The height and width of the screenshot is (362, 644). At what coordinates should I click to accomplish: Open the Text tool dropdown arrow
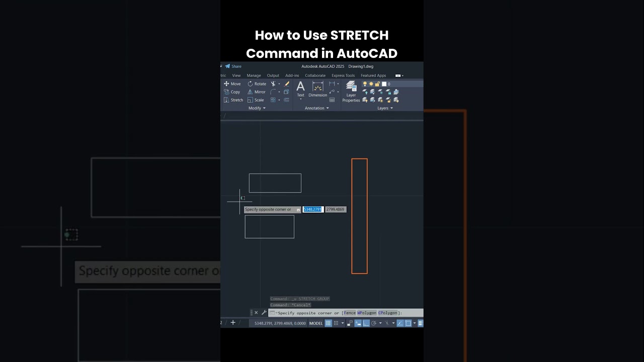click(x=300, y=99)
